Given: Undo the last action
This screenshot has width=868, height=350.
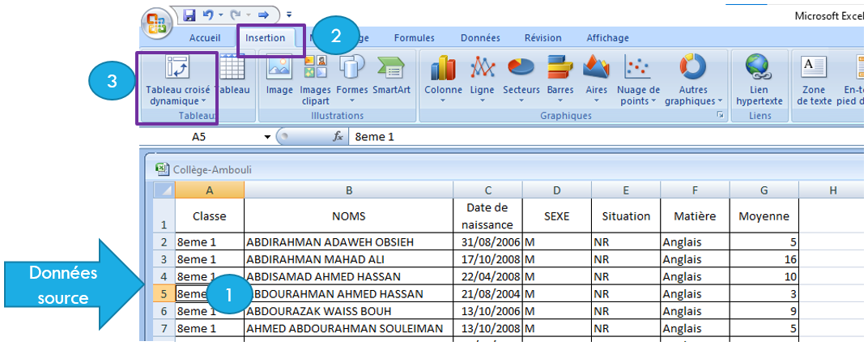Looking at the screenshot, I should 208,15.
